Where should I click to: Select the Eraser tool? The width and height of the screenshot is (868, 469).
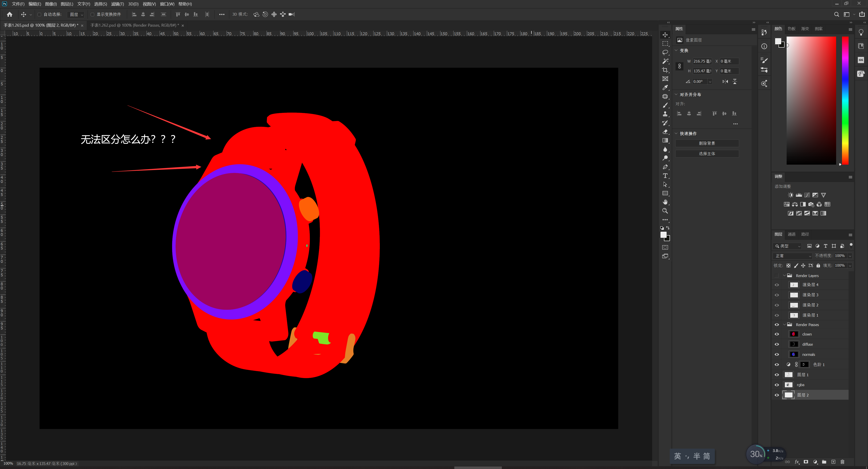(x=665, y=132)
